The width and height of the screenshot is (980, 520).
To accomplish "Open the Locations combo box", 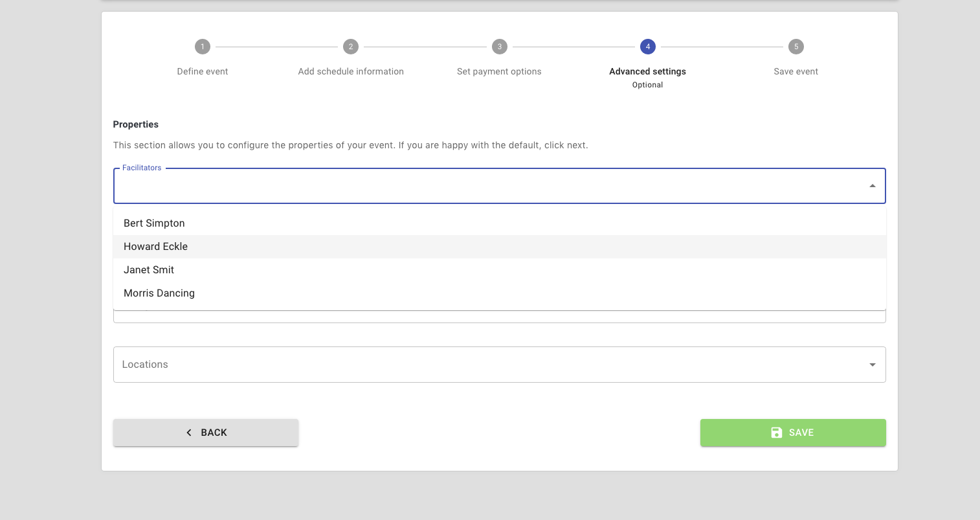I will pyautogui.click(x=499, y=364).
